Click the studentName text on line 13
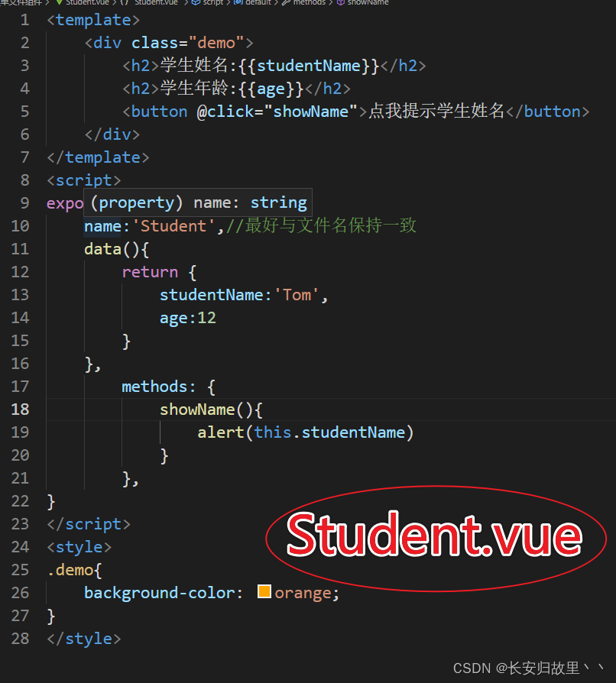 [x=211, y=295]
